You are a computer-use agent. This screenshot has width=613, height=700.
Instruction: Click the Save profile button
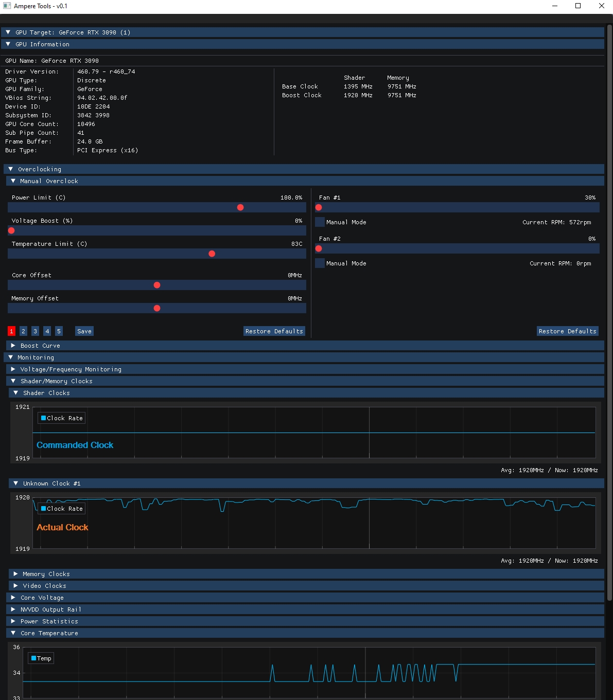84,331
